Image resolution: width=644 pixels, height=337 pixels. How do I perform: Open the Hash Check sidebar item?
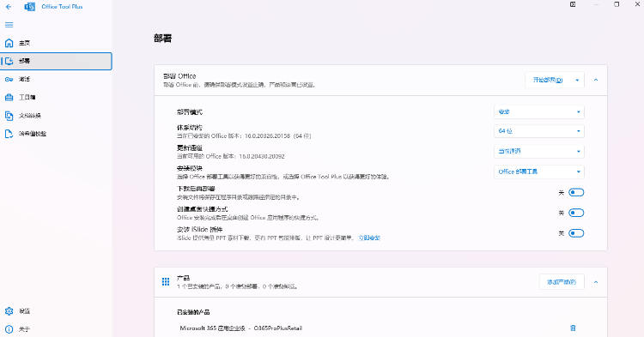(57, 134)
